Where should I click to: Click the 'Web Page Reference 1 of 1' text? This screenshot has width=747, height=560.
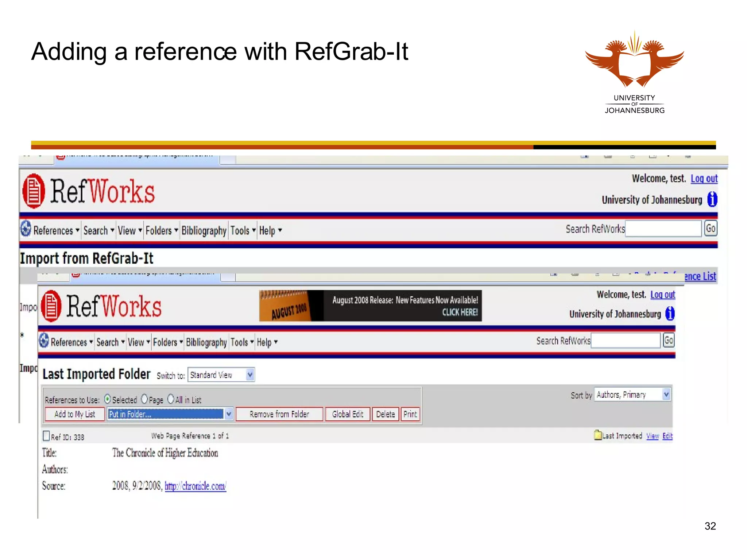coord(190,436)
